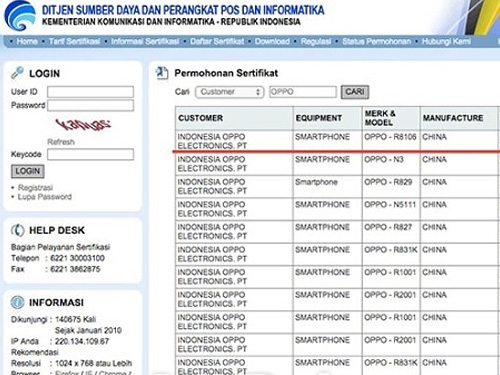Follow the Lupa Password link
The image size is (500, 375).
click(x=45, y=197)
